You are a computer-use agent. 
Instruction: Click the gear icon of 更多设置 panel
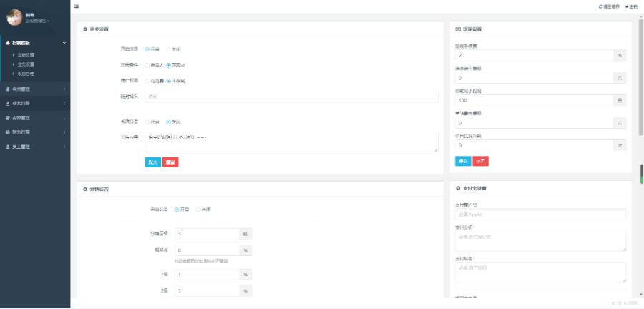[85, 29]
